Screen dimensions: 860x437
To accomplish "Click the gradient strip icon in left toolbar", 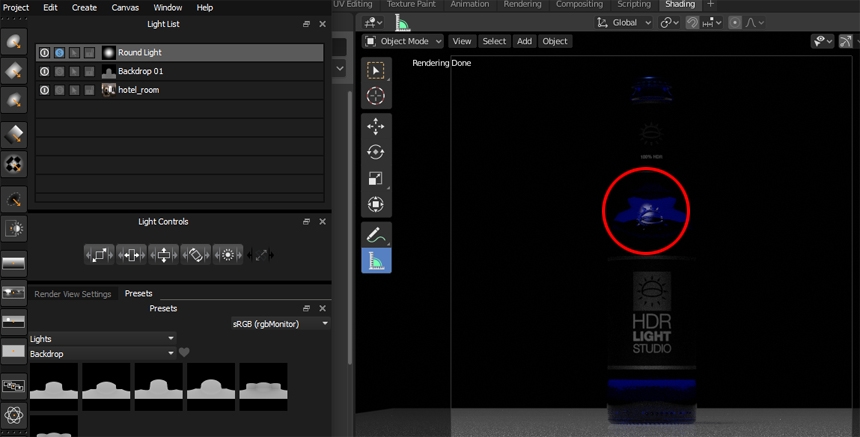I will click(14, 263).
